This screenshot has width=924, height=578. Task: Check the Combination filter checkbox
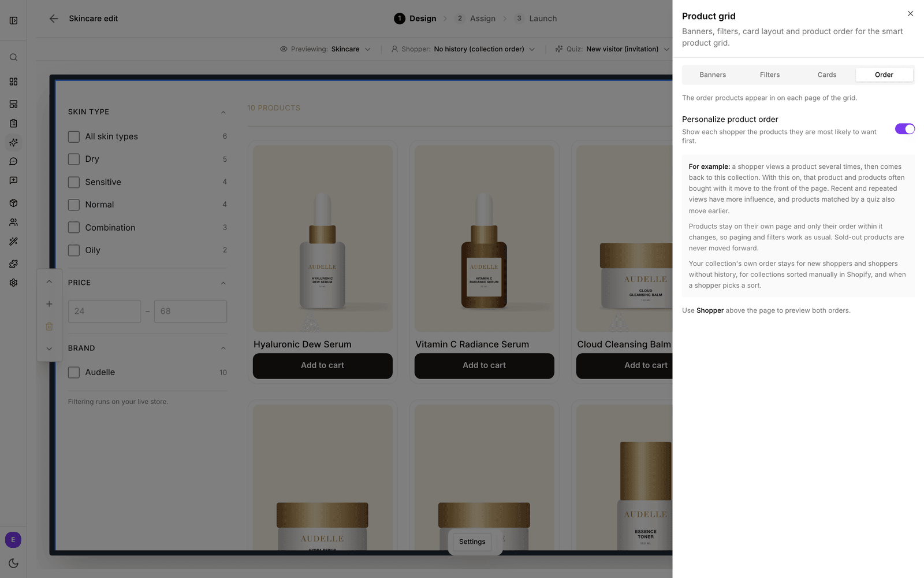[x=74, y=227]
